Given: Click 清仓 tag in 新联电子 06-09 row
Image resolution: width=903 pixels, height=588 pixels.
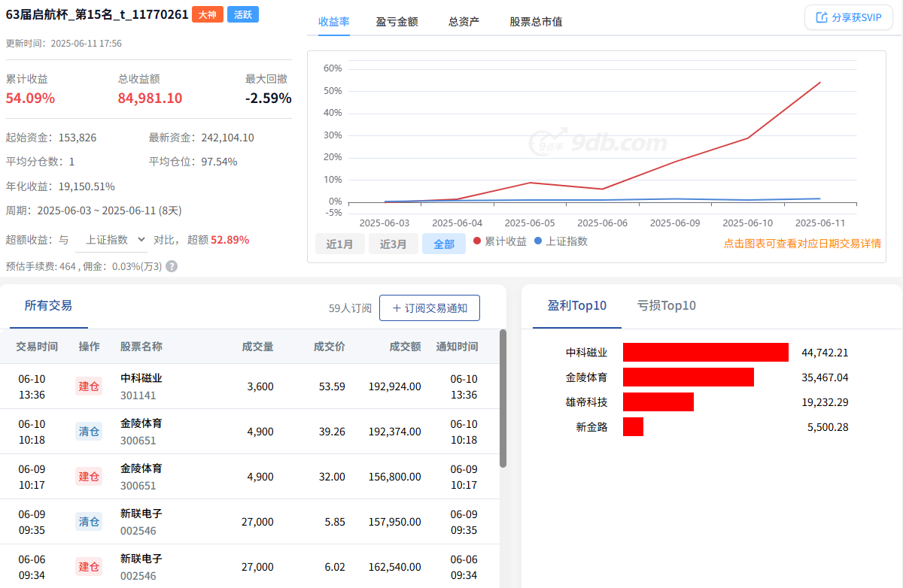Looking at the screenshot, I should [89, 522].
